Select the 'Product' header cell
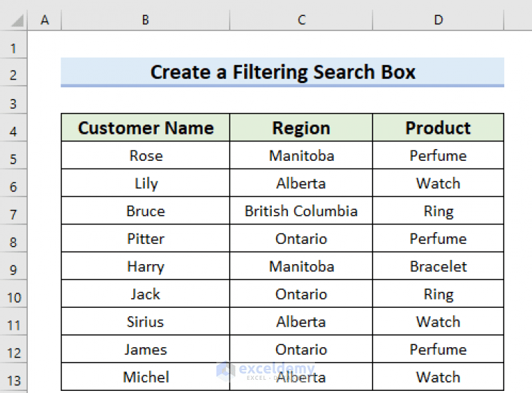The image size is (532, 393). point(438,128)
